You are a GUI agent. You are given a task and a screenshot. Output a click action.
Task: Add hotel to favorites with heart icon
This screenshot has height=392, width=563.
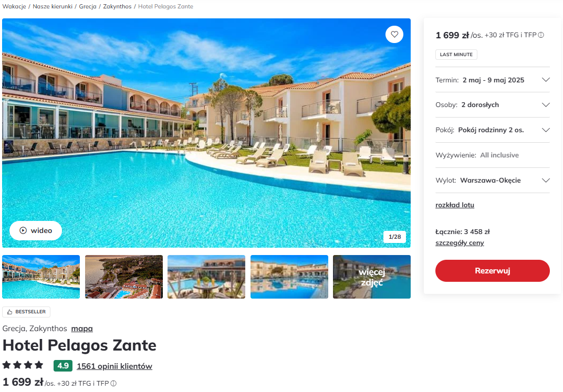pyautogui.click(x=394, y=35)
